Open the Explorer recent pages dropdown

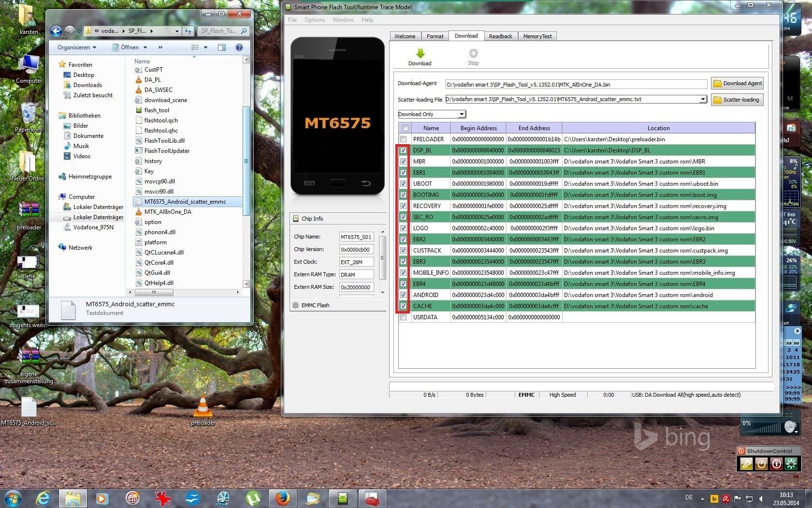click(79, 31)
